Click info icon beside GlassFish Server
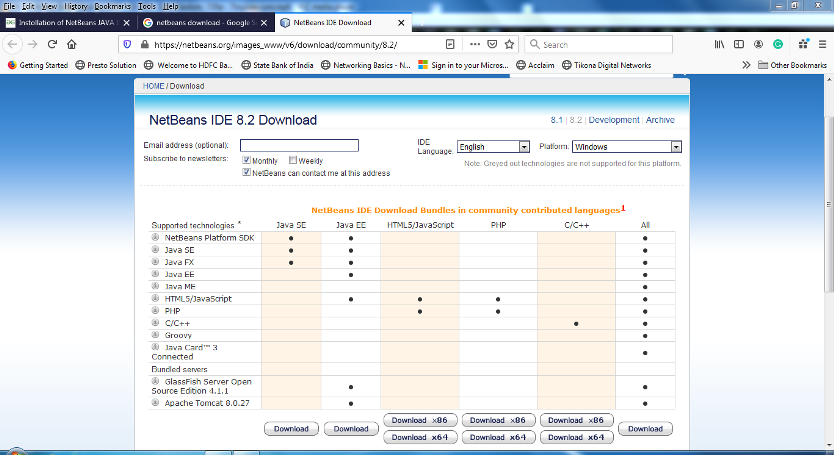Viewport: 834px width, 455px height. 155,382
